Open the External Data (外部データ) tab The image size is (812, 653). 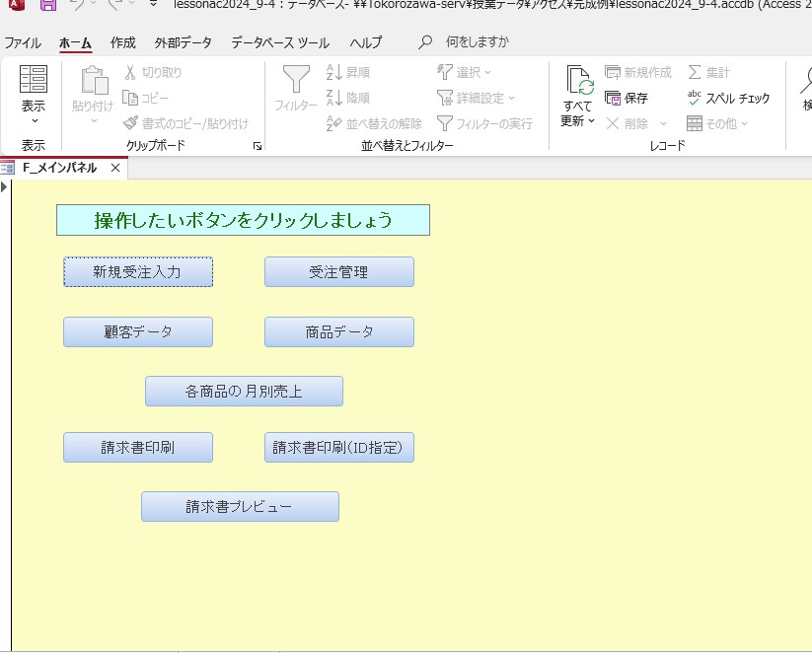point(183,42)
